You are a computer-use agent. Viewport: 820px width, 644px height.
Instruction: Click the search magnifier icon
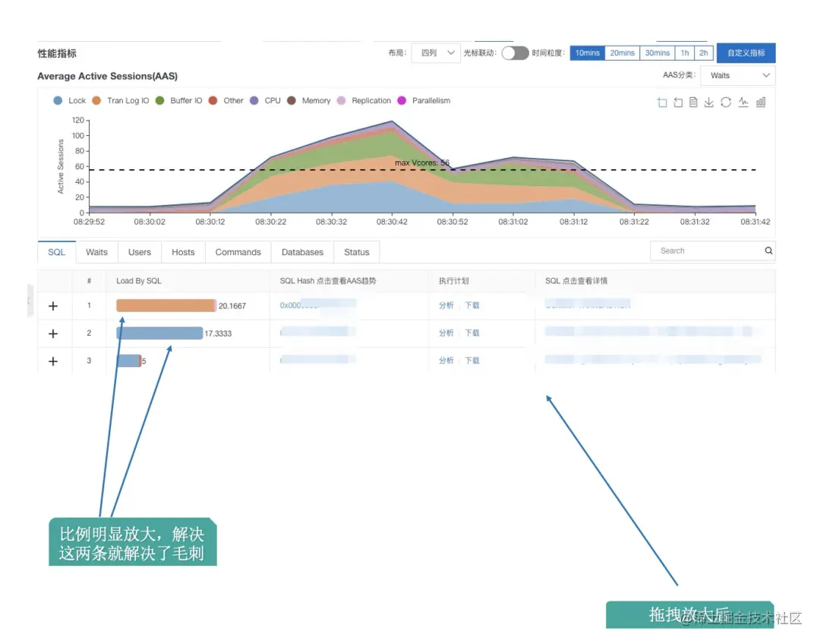click(768, 251)
